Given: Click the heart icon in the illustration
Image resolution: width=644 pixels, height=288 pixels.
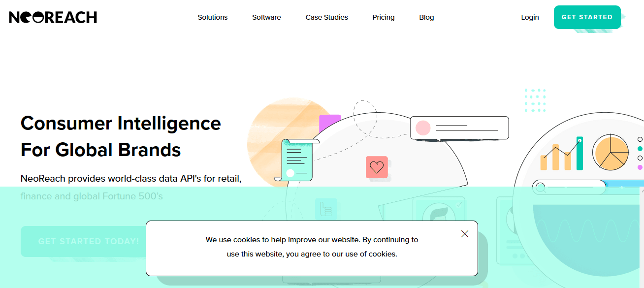Looking at the screenshot, I should (x=377, y=167).
